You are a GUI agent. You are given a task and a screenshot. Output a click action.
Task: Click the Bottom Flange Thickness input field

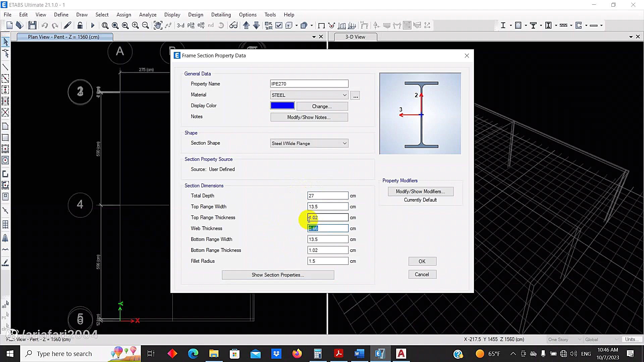click(x=328, y=250)
